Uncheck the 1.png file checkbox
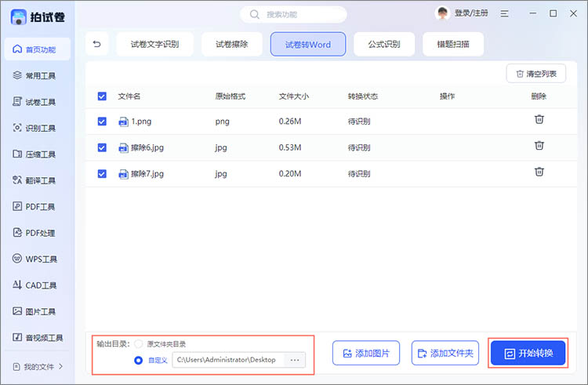588x385 pixels. [102, 122]
